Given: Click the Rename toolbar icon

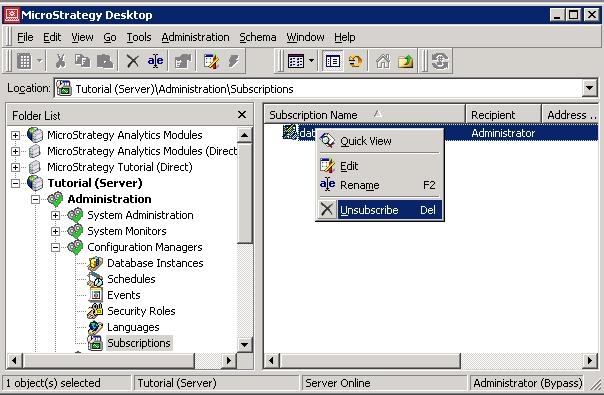Looking at the screenshot, I should click(x=155, y=61).
